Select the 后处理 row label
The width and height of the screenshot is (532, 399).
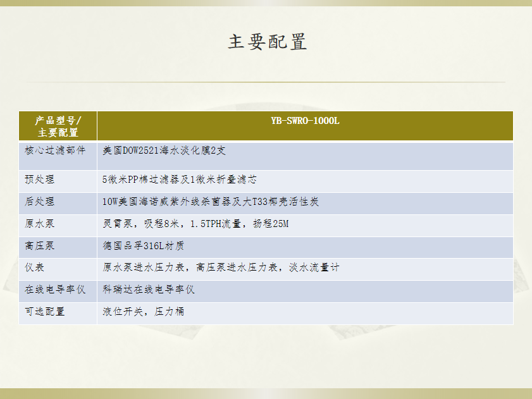pyautogui.click(x=40, y=202)
